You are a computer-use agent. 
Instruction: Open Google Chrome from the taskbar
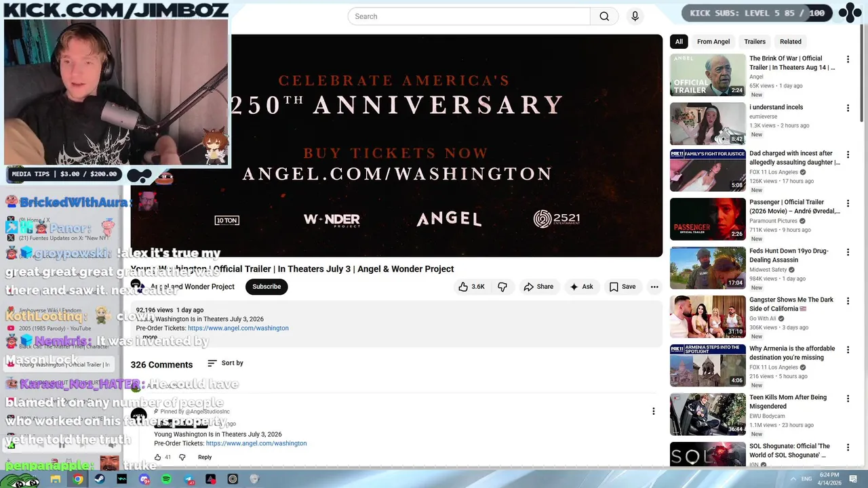pyautogui.click(x=78, y=479)
